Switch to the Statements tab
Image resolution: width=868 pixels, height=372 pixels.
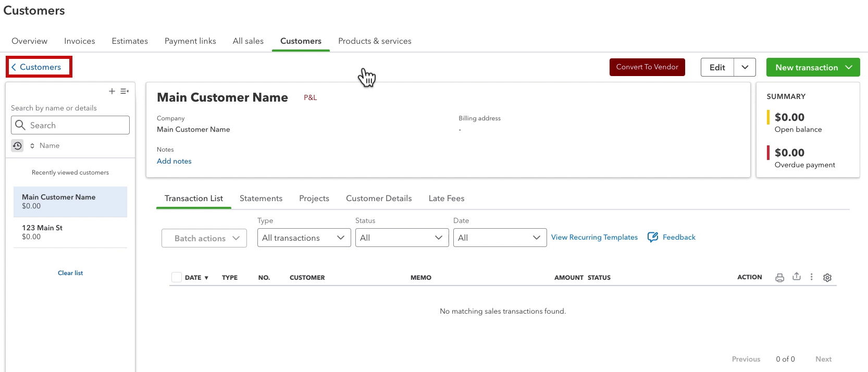(x=261, y=199)
